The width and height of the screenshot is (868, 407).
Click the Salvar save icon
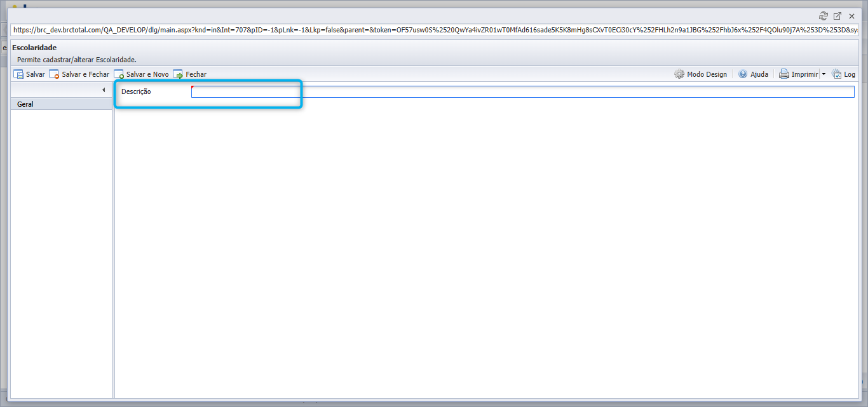(18, 74)
